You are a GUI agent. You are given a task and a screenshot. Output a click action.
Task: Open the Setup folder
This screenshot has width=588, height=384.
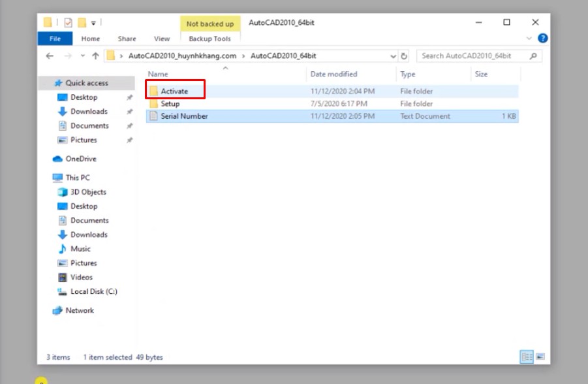170,104
